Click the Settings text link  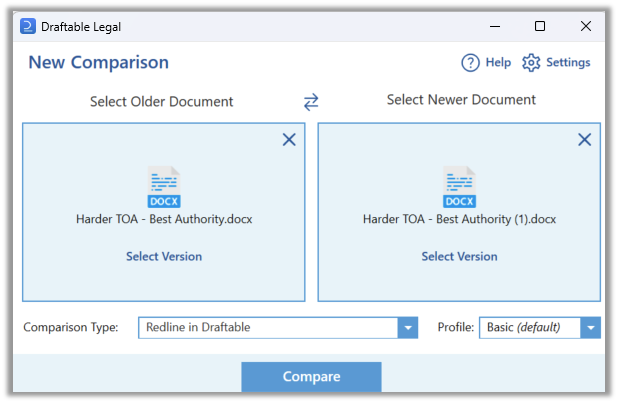click(568, 62)
